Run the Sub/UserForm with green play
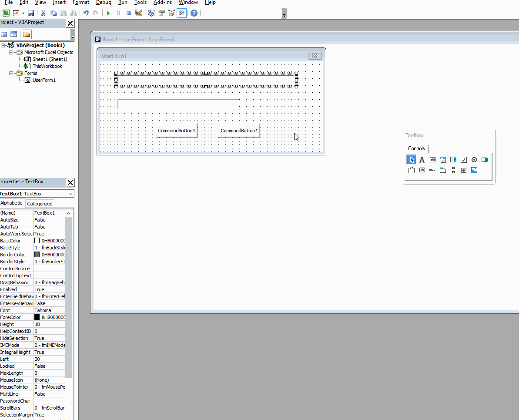 pyautogui.click(x=108, y=13)
